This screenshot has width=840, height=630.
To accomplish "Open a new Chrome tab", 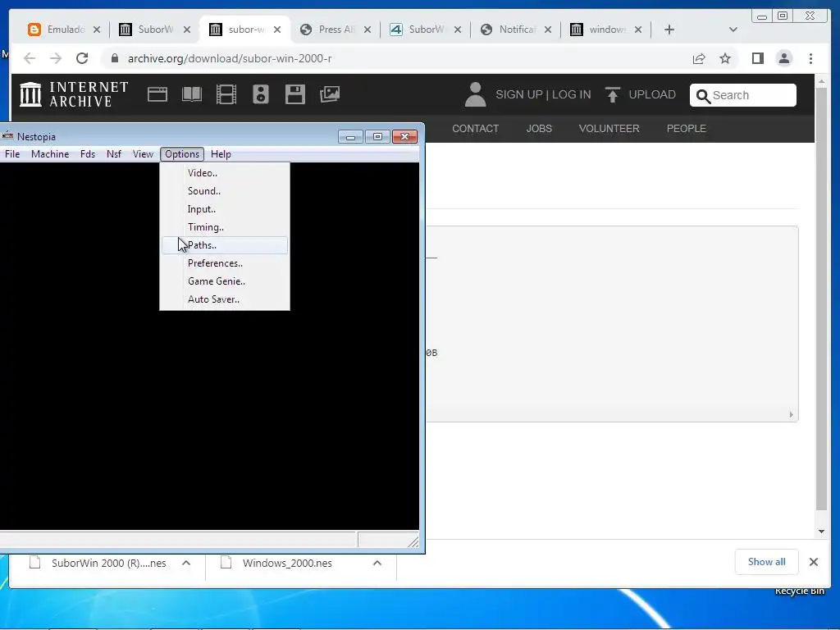I will pos(669,30).
